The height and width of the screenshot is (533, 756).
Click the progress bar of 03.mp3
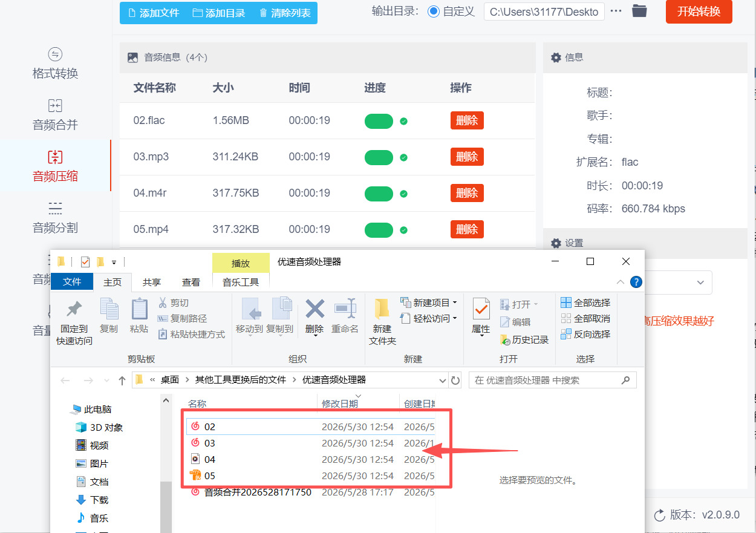pyautogui.click(x=379, y=157)
